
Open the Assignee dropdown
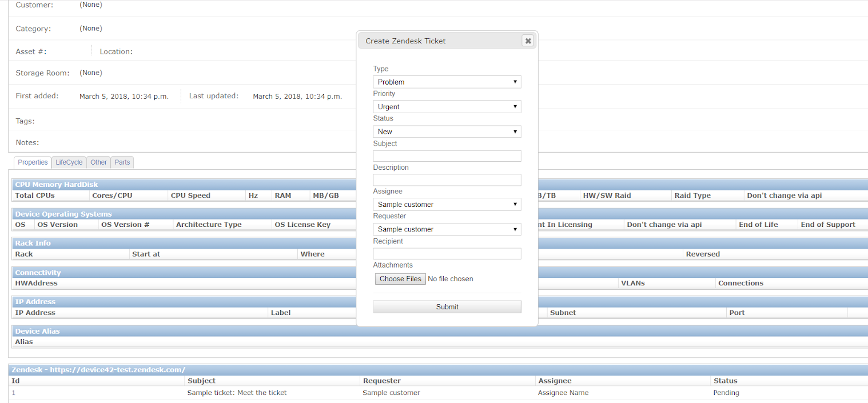coord(447,204)
